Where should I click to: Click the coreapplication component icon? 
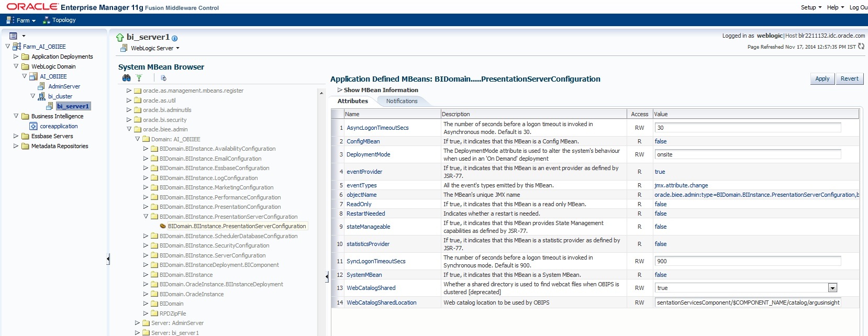34,126
